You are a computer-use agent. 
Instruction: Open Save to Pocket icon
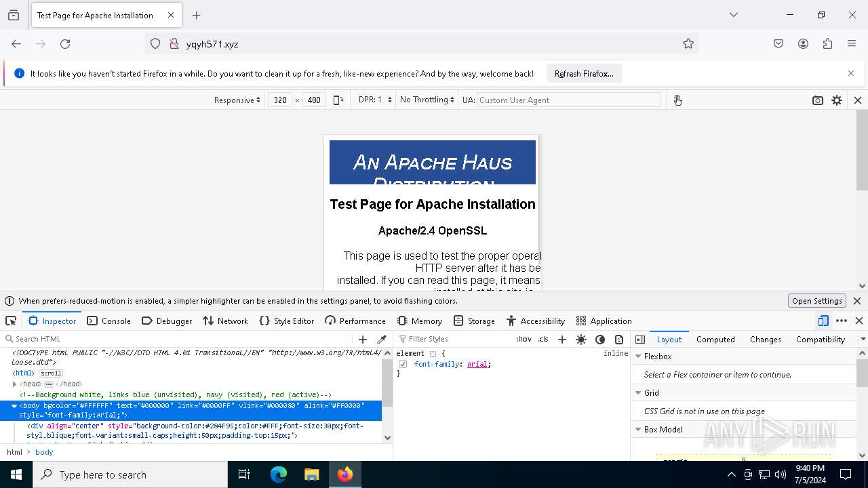point(778,43)
